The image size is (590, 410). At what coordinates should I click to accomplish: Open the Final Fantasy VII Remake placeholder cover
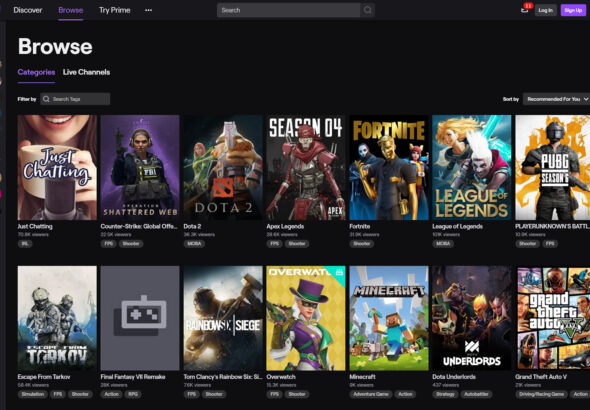tap(140, 318)
